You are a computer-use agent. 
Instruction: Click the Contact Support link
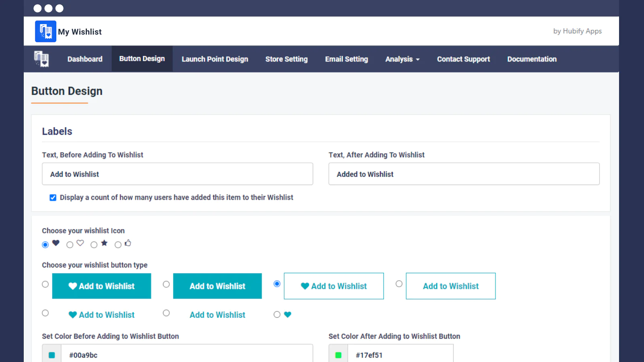point(463,59)
